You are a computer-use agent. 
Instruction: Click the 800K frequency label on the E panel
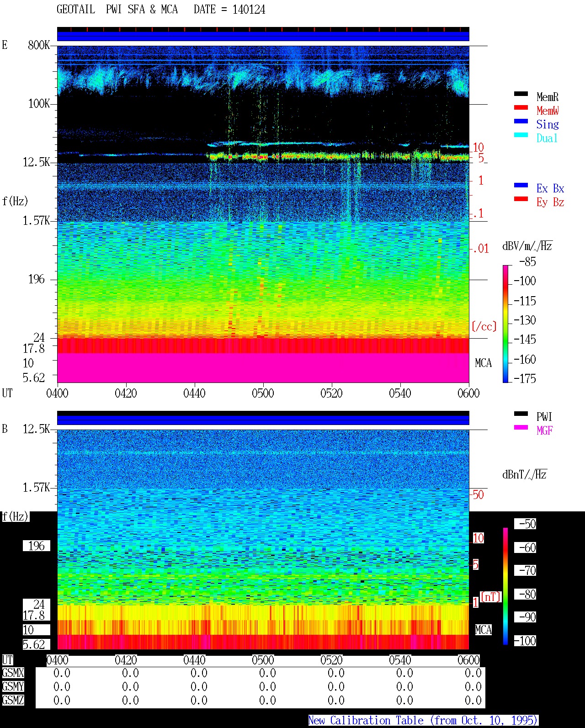39,45
